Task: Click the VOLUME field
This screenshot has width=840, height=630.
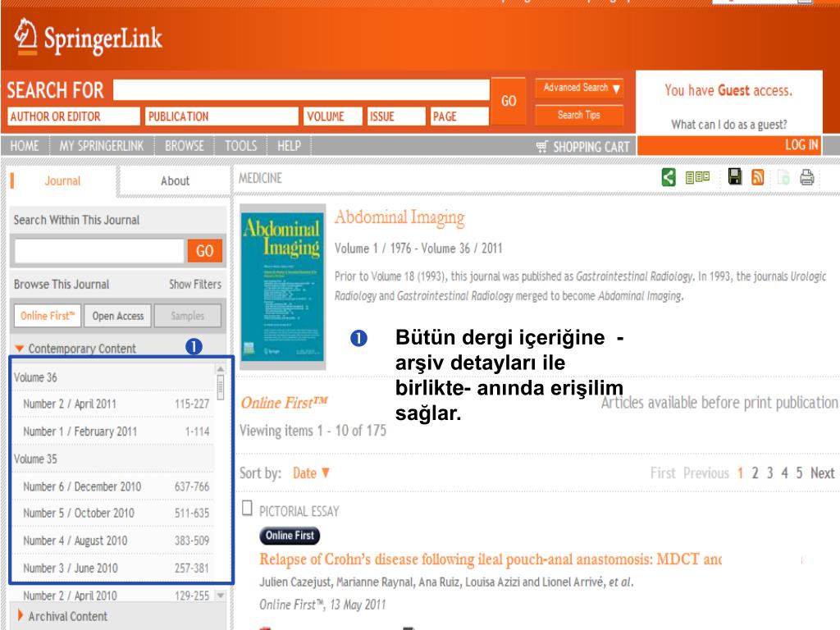Action: click(x=333, y=116)
